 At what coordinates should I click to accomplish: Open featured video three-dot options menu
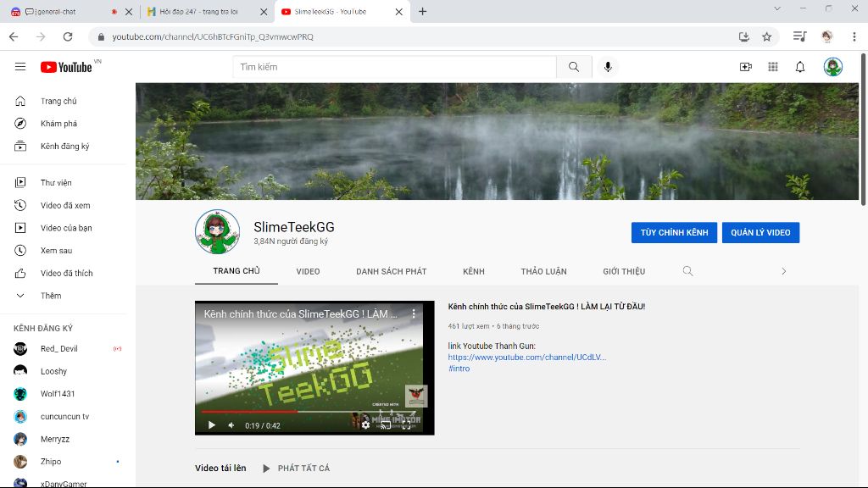coord(414,313)
